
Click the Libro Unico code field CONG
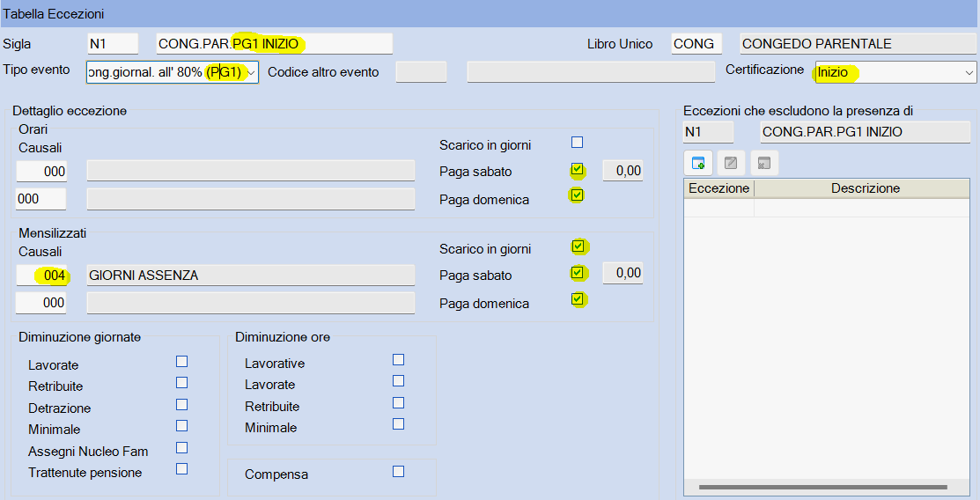pyautogui.click(x=696, y=44)
